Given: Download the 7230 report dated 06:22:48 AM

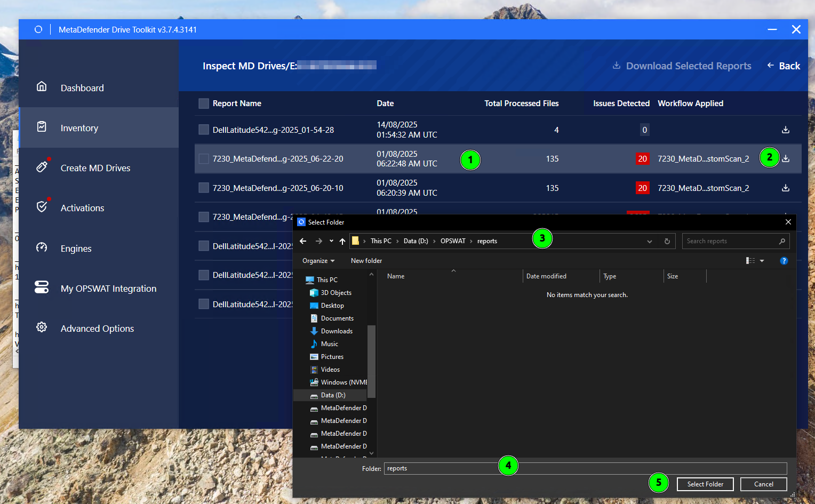Looking at the screenshot, I should point(786,158).
